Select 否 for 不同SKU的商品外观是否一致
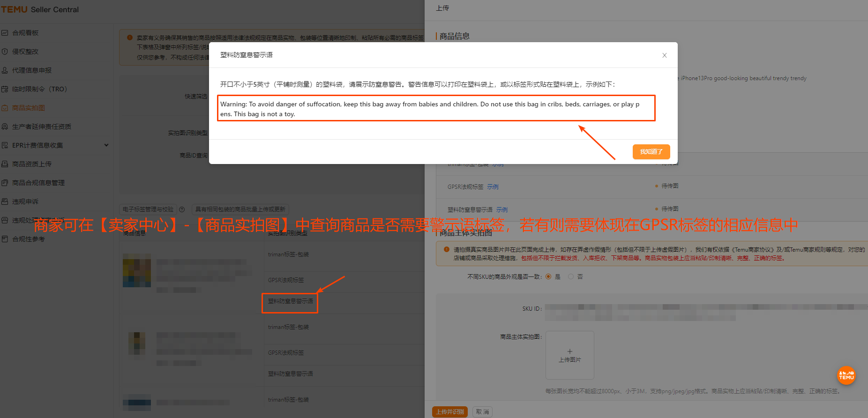Screen dimensions: 868x418 [x=571, y=277]
